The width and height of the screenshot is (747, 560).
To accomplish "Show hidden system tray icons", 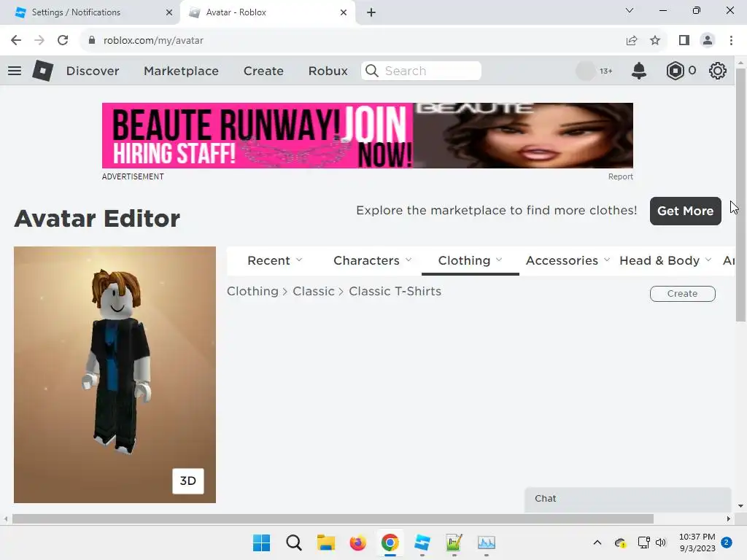I will [x=597, y=542].
